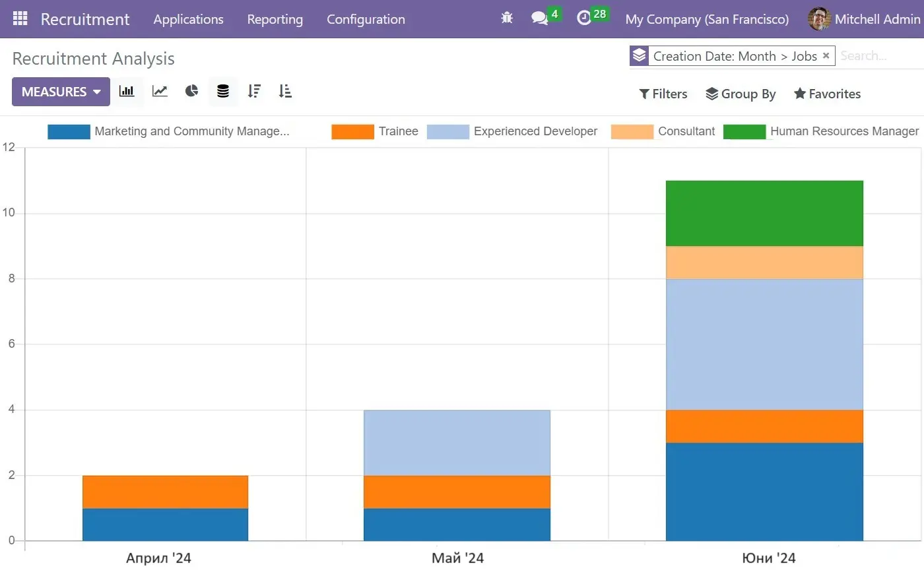Viewport: 924px width, 574px height.
Task: Open company switcher My Company (San Francisco)
Action: coord(707,19)
